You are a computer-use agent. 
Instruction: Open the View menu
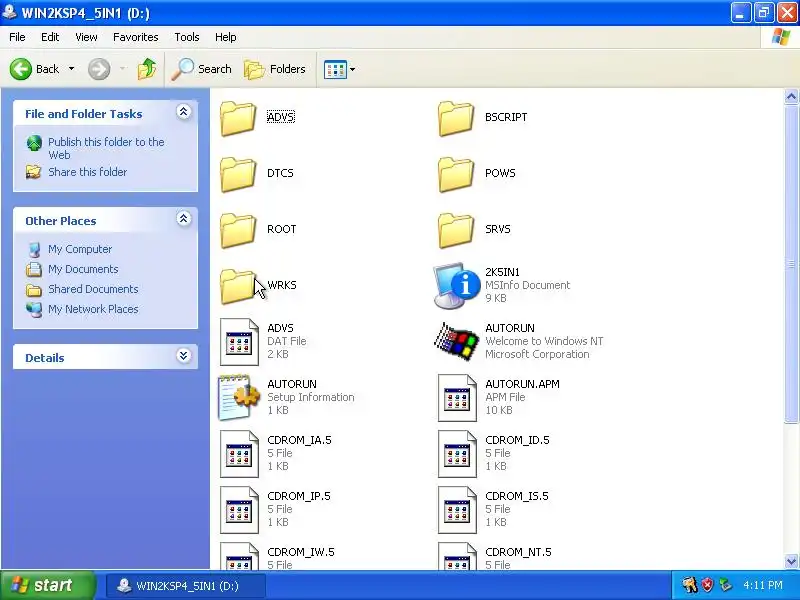point(86,37)
